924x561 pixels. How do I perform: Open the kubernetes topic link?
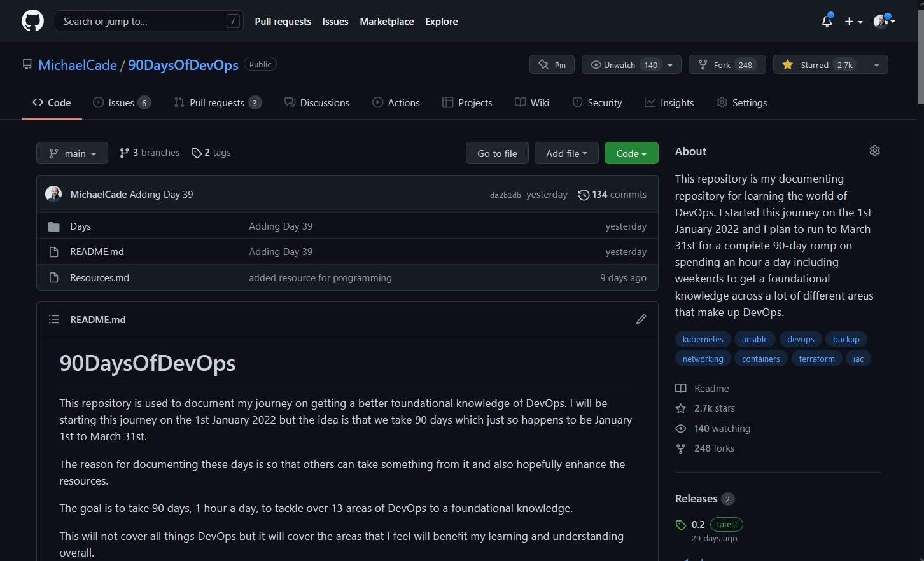pyautogui.click(x=703, y=338)
